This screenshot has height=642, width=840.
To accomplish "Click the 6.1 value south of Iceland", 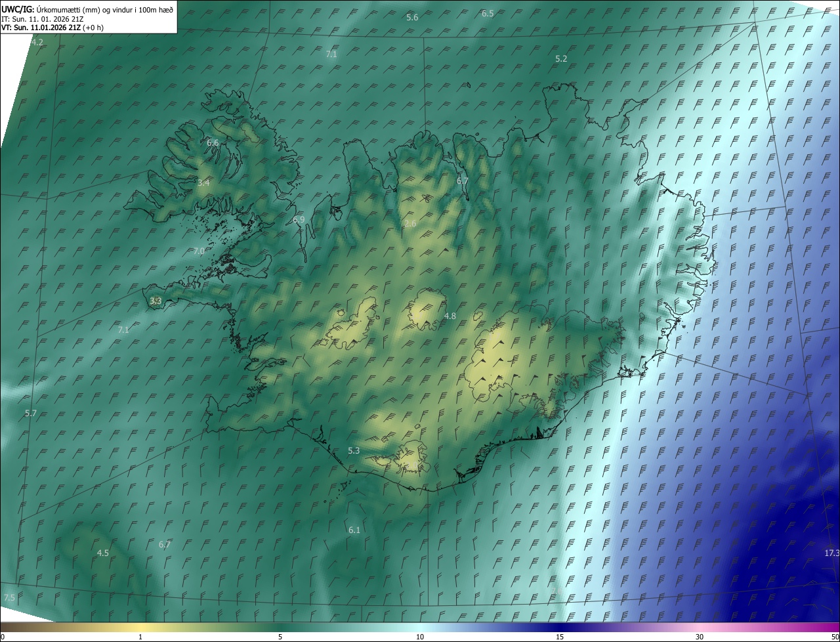I will [x=354, y=530].
